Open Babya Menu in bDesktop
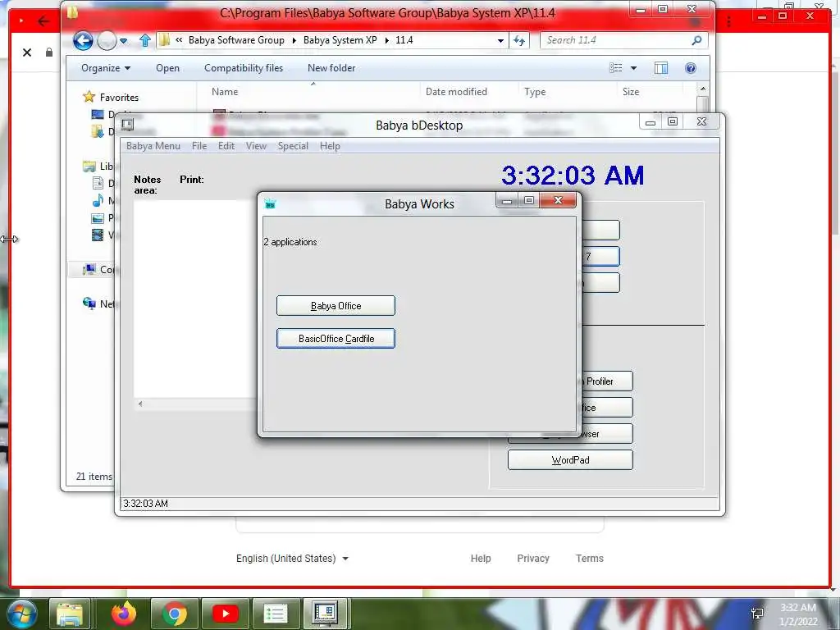Viewport: 840px width, 630px height. coord(153,146)
